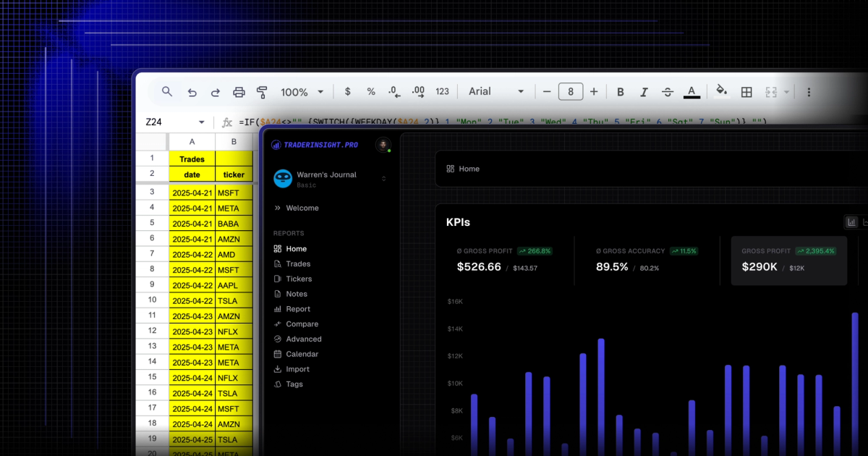
Task: Expand the merge cells dropdown arrow
Action: [x=786, y=92]
